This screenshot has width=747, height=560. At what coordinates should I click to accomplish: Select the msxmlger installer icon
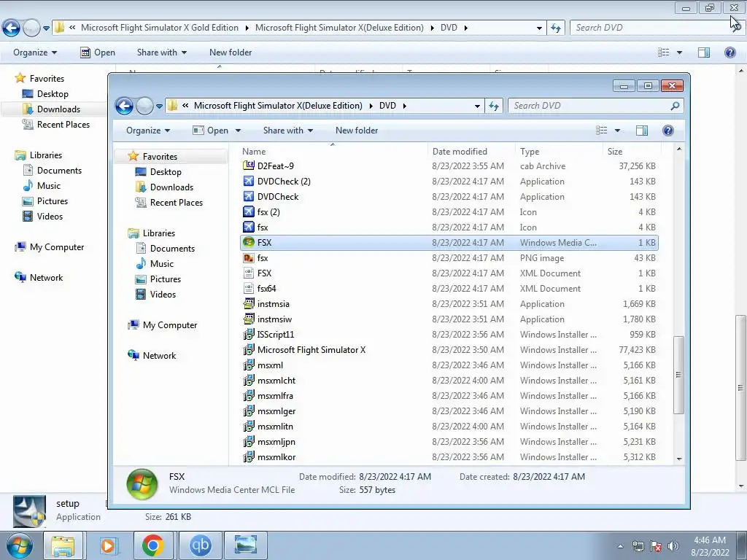[248, 411]
